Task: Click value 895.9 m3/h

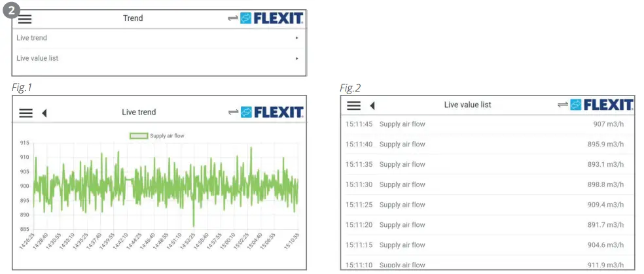Action: (x=605, y=145)
